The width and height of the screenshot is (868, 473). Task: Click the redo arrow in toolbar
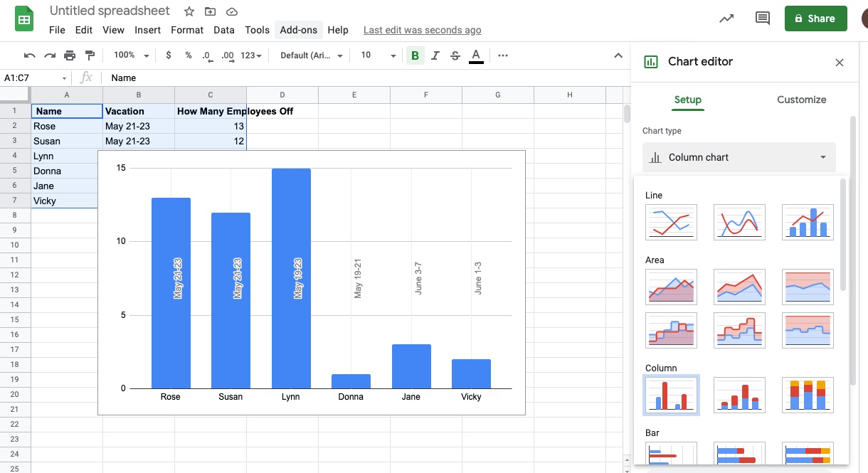click(x=49, y=55)
